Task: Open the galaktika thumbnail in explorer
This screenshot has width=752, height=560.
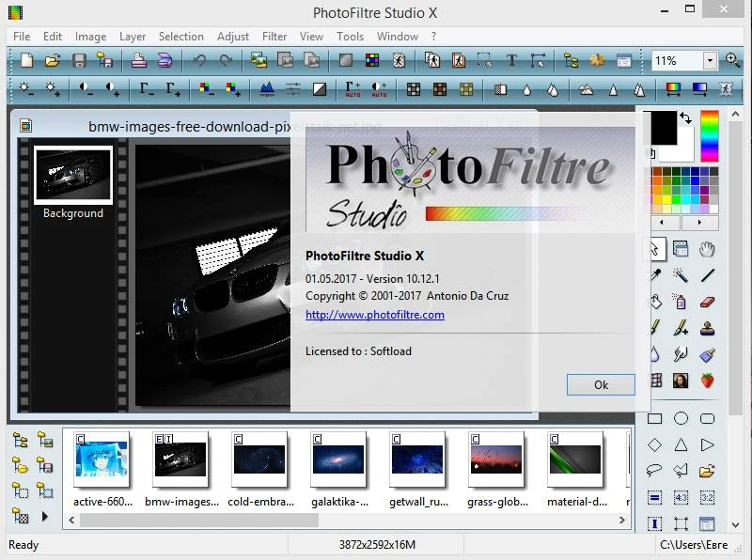Action: (x=338, y=459)
